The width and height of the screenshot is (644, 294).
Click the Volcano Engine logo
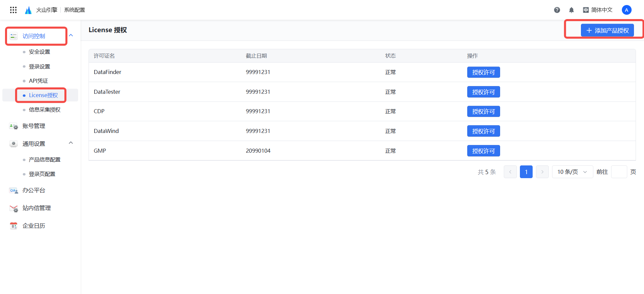[x=29, y=10]
